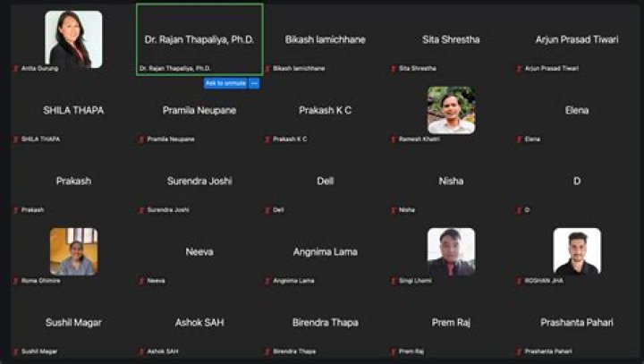This screenshot has height=364, width=644.
Task: Click ROSHAN JHA's muted mic icon
Action: tap(519, 281)
